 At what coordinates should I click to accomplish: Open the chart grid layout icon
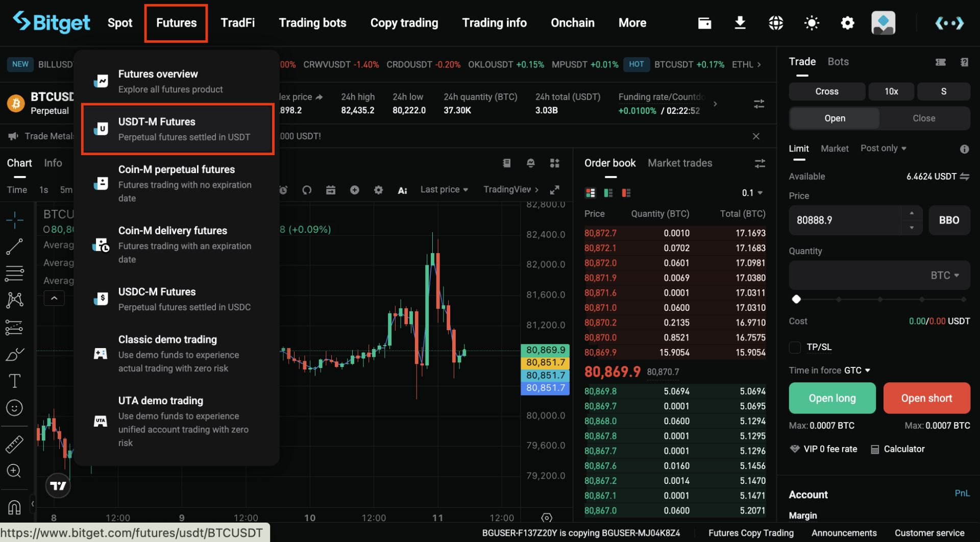[555, 163]
